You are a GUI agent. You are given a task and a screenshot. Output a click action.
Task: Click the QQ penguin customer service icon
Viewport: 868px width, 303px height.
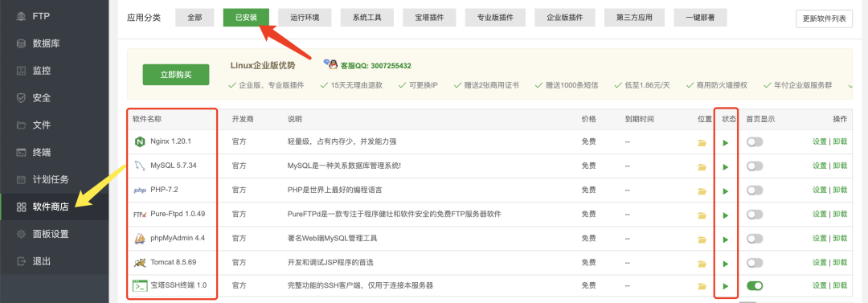pyautogui.click(x=330, y=65)
